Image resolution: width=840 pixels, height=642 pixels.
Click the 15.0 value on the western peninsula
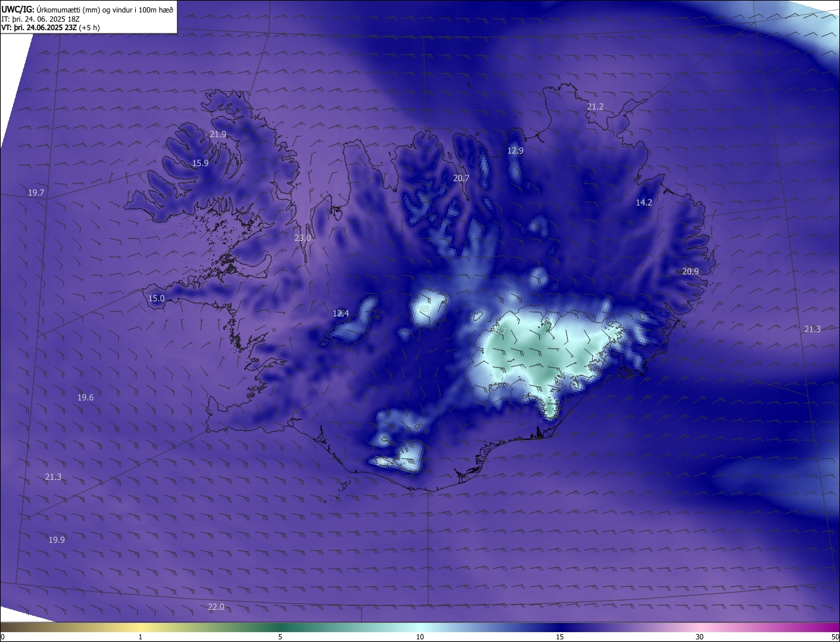point(156,298)
